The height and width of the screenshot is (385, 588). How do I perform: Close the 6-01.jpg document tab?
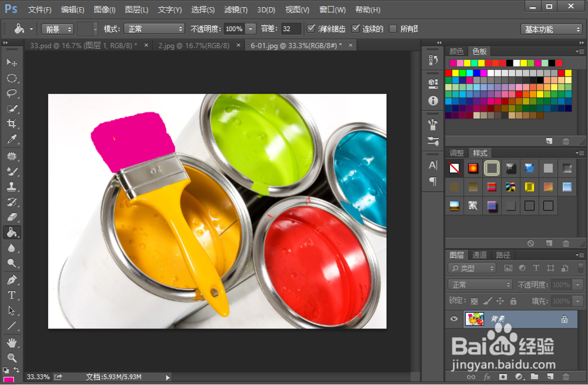[350, 45]
